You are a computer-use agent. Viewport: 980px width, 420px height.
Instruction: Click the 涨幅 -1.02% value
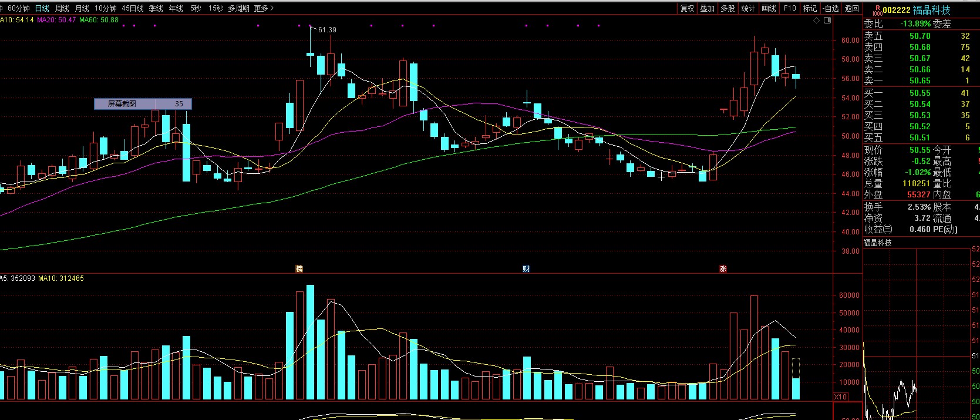[x=918, y=172]
